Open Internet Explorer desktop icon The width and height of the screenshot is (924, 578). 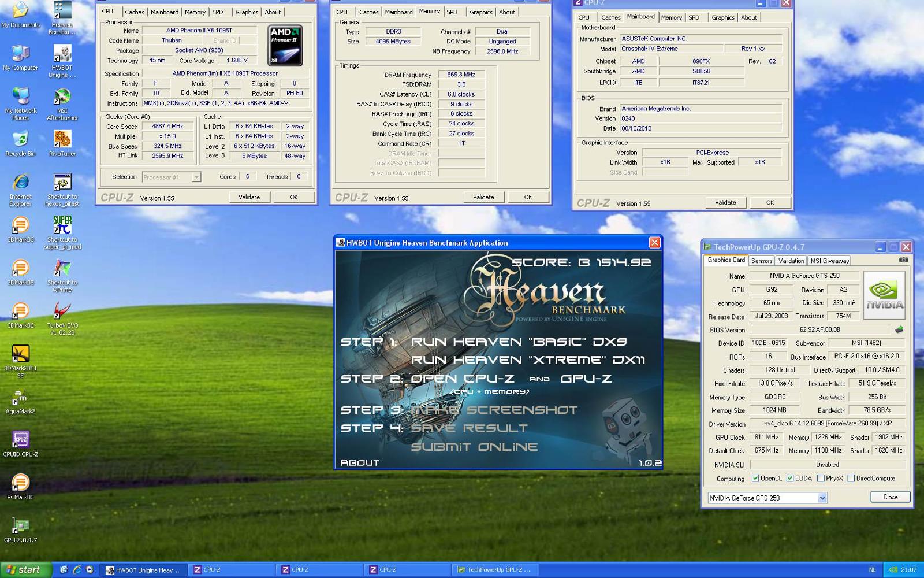click(x=20, y=190)
